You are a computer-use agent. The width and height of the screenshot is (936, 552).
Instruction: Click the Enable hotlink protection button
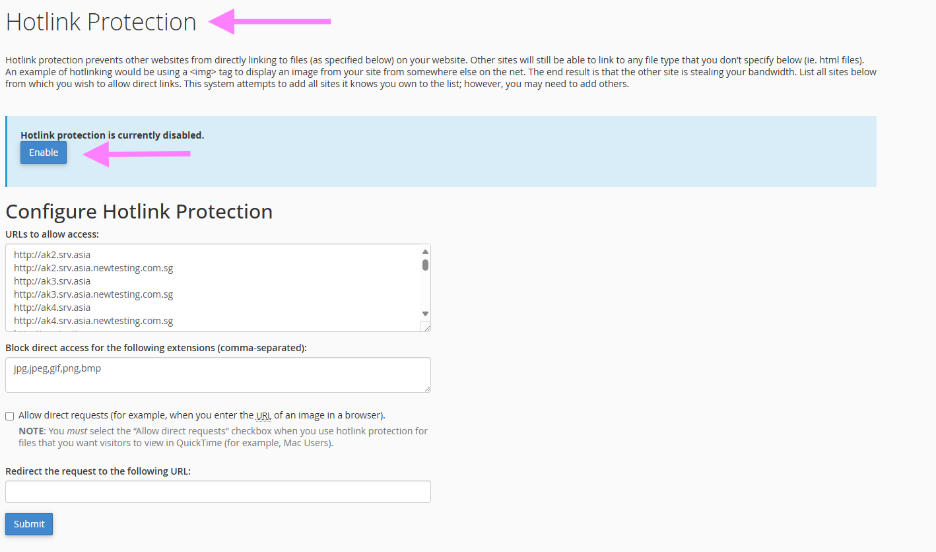pos(43,153)
